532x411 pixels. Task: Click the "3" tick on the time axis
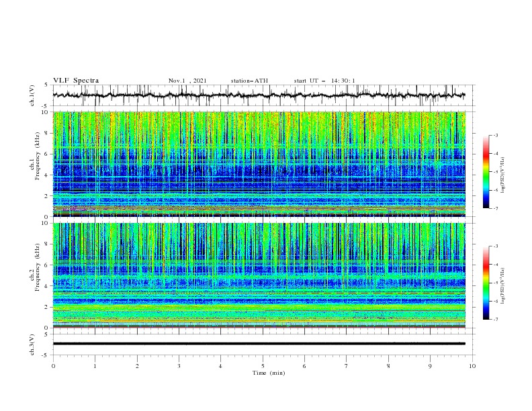pos(179,366)
